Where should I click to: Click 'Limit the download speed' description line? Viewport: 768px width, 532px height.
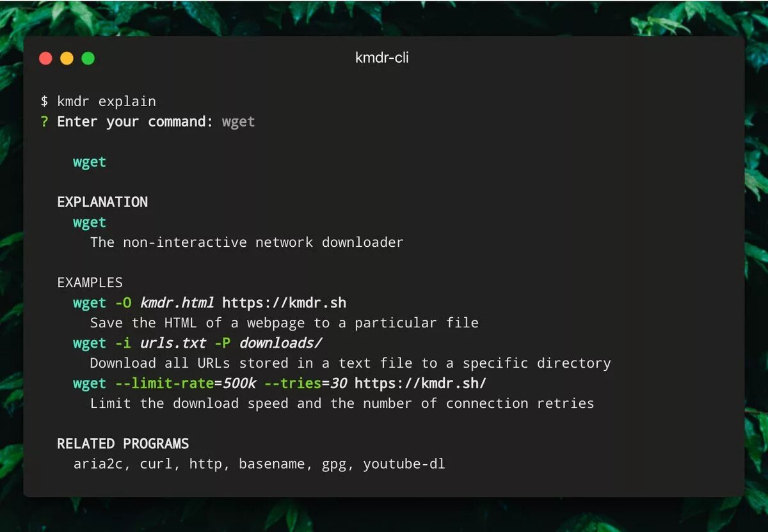[342, 403]
